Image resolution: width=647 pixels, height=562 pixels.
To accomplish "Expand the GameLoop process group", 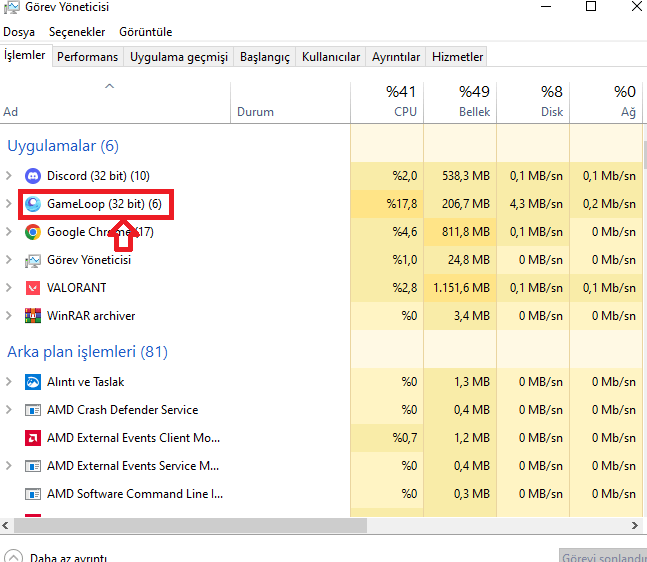I will [x=9, y=203].
